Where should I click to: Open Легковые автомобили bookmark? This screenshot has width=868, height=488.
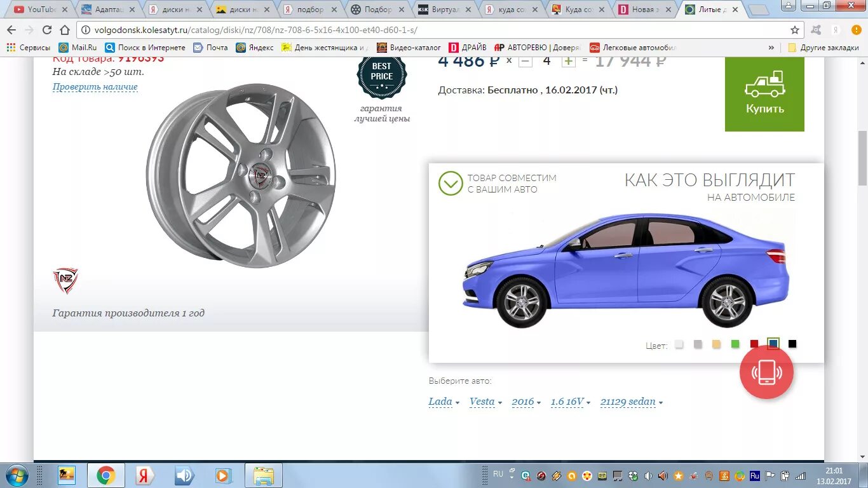click(x=634, y=48)
